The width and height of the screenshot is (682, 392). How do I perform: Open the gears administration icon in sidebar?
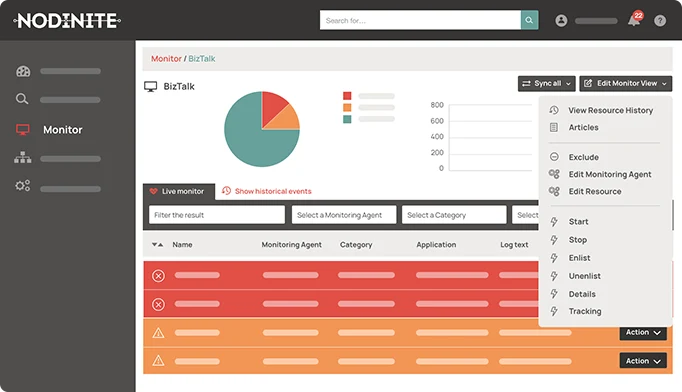coord(23,186)
